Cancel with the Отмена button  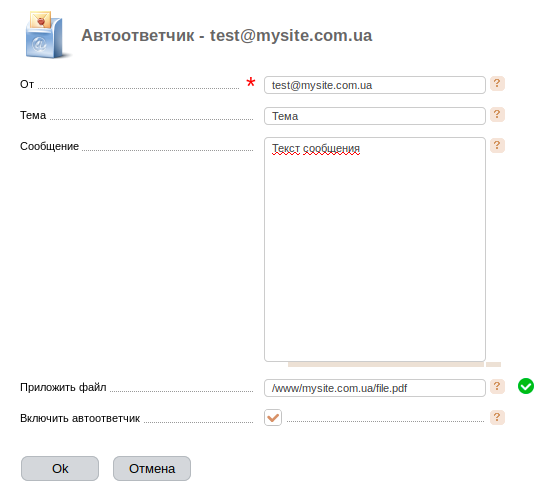[x=152, y=469]
